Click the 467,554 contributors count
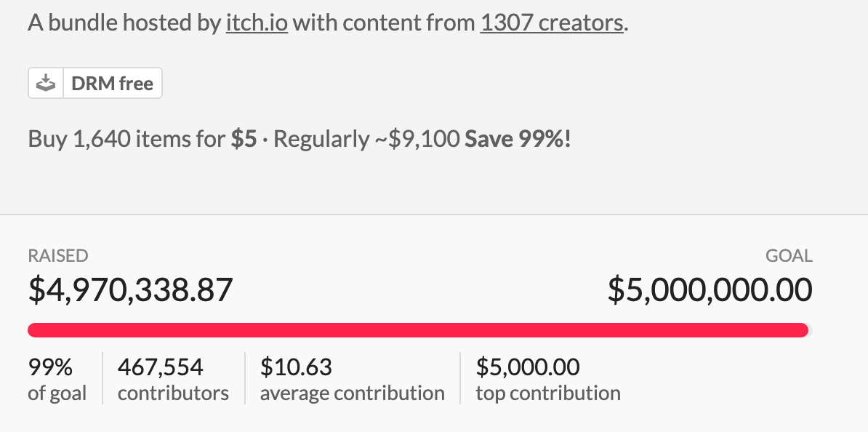The width and height of the screenshot is (868, 432). pos(161,367)
